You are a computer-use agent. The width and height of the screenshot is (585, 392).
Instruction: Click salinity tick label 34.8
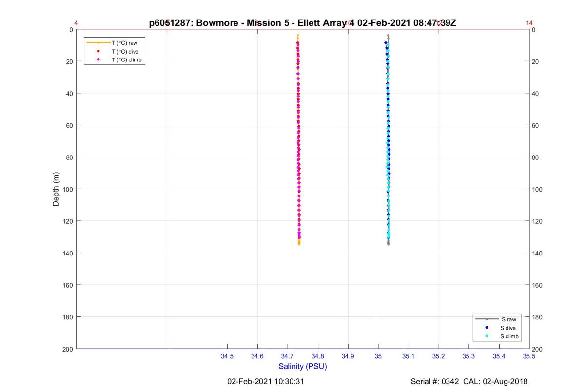click(x=318, y=356)
